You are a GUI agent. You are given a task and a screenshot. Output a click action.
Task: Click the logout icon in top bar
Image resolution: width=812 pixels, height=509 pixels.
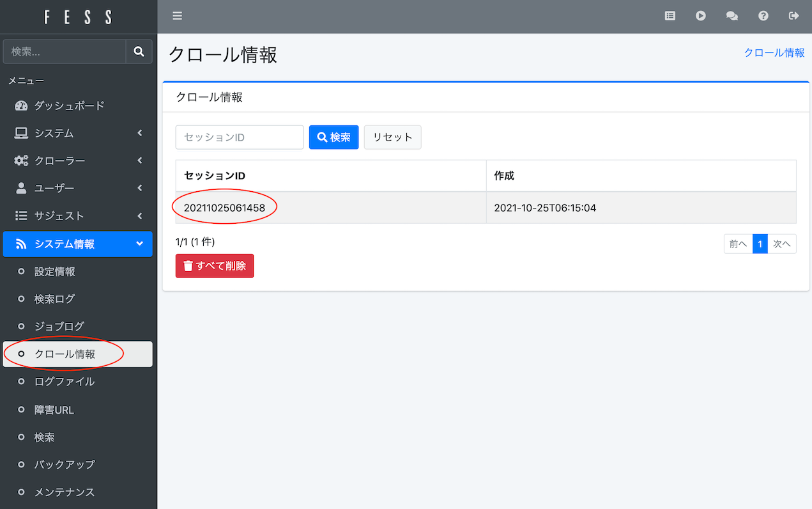794,16
